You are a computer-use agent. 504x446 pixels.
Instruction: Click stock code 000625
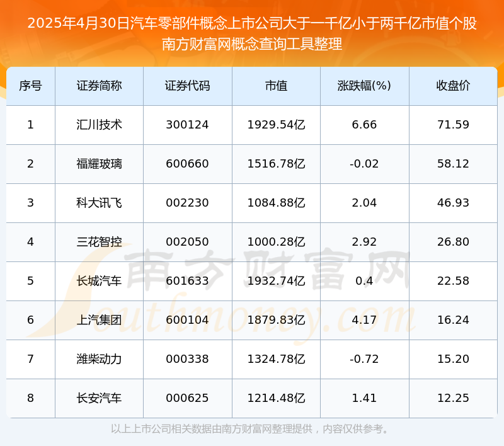187,398
